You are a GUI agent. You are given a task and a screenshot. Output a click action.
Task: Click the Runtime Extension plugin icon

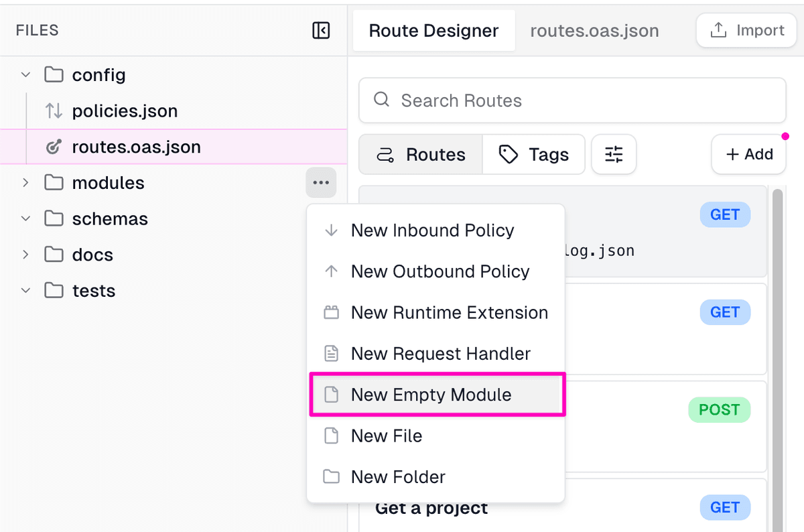331,312
